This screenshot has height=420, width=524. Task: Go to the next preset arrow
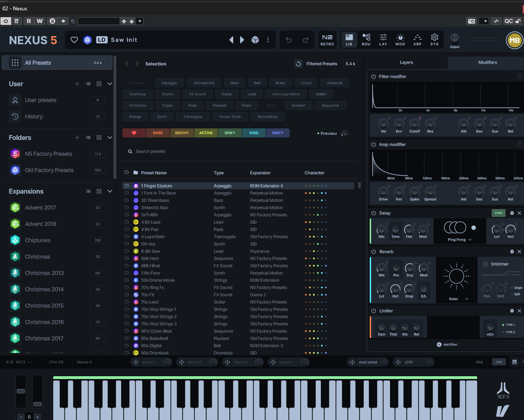click(242, 40)
